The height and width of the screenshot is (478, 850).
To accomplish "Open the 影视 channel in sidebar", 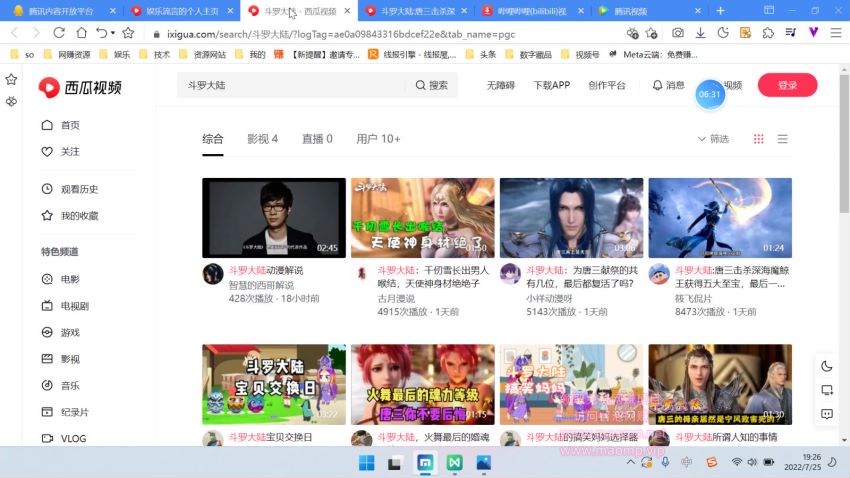I will pyautogui.click(x=61, y=359).
